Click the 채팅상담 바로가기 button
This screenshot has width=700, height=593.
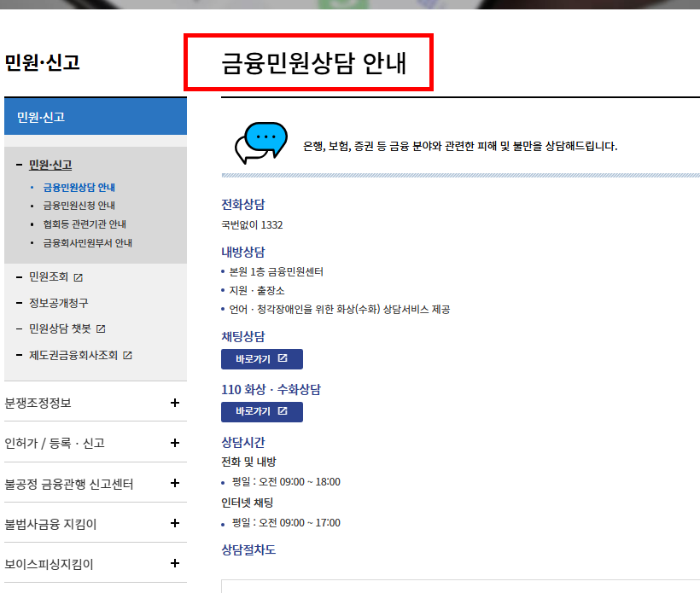(x=261, y=358)
